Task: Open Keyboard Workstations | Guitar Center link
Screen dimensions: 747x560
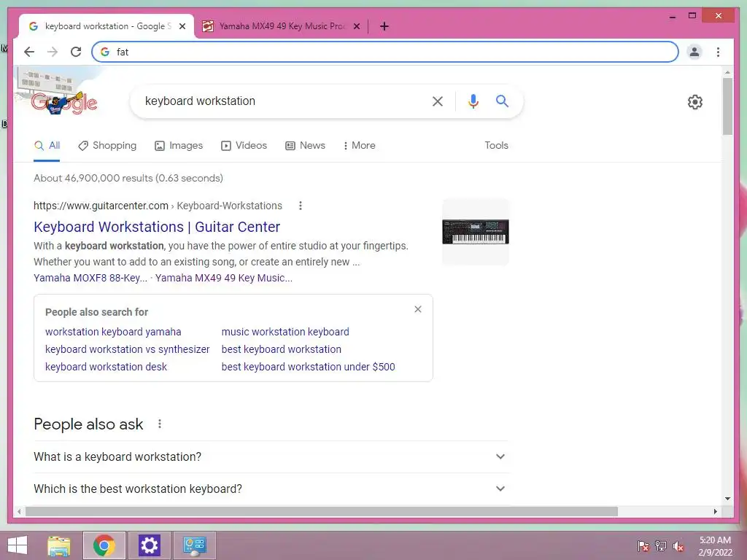Action: pos(157,227)
